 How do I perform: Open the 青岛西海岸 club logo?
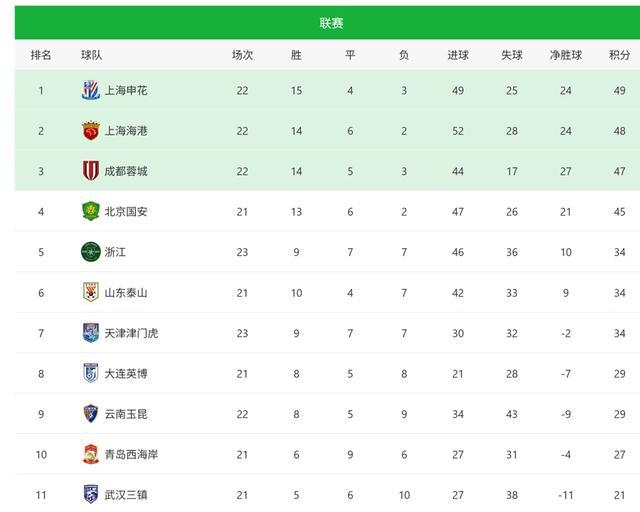click(x=91, y=454)
